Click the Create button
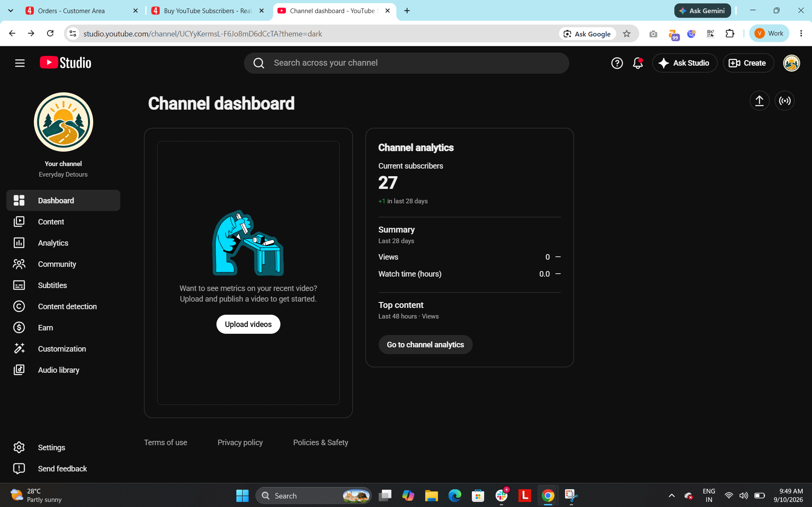Screen dimensions: 812x507 click(x=748, y=63)
